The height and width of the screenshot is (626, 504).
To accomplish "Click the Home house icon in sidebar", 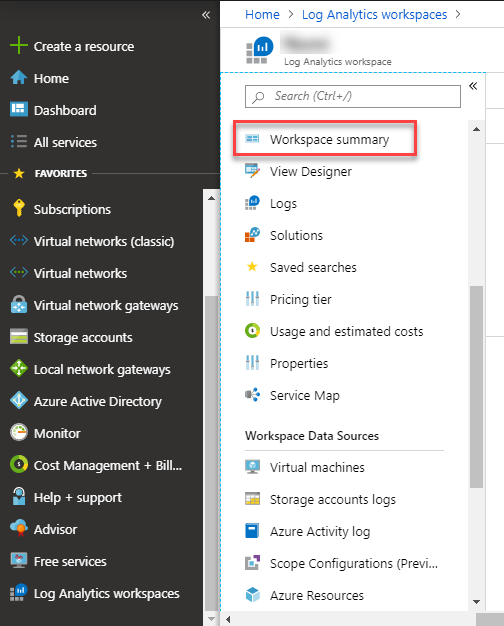I will (18, 77).
